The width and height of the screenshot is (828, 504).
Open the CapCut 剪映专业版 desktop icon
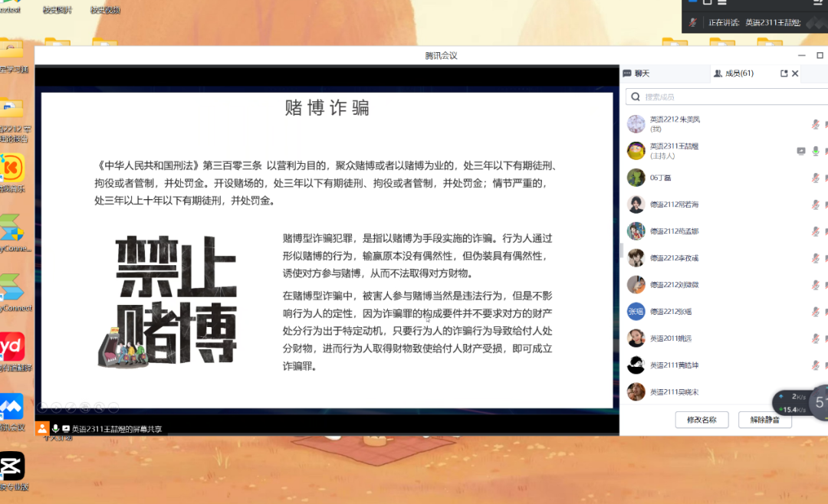[11, 466]
